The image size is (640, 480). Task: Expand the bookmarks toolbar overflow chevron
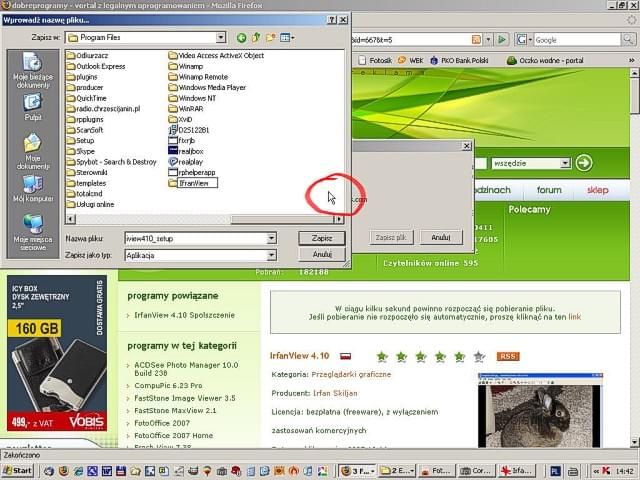631,60
